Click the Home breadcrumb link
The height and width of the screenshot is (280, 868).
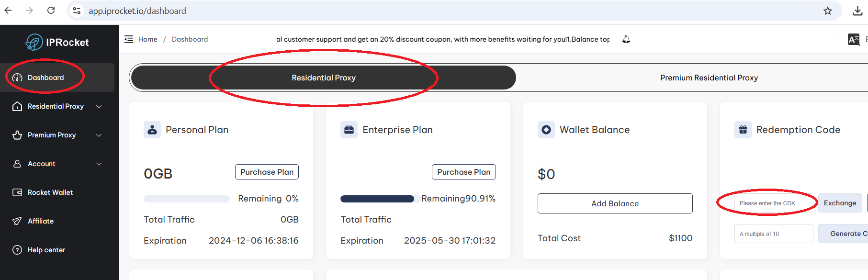coord(147,39)
